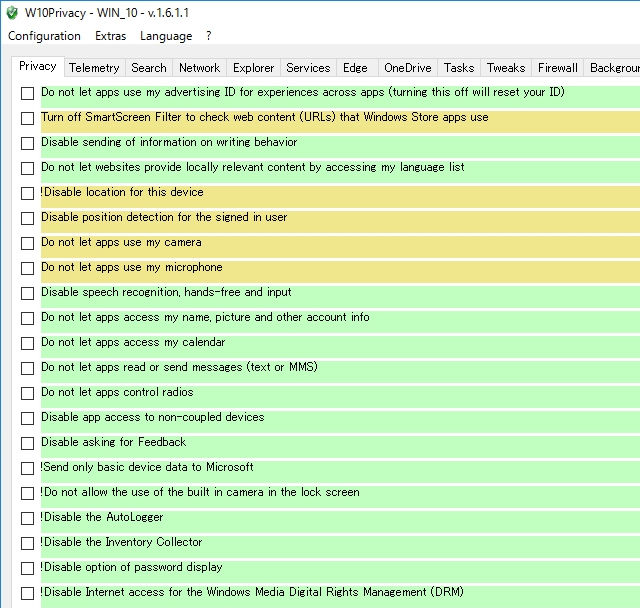The width and height of the screenshot is (640, 608).
Task: Check Turn off SmartScreen Filter checkbox
Action: pyautogui.click(x=27, y=118)
